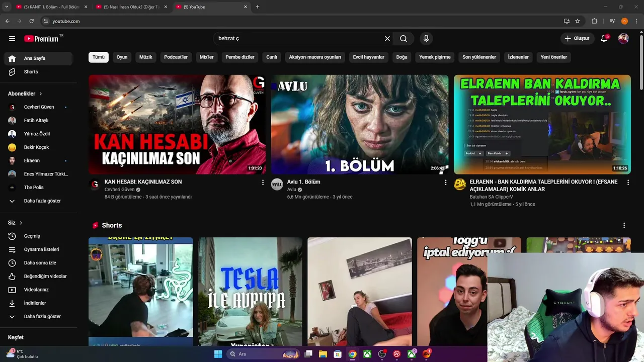Open the Chrome tab search dropdown
644x362 pixels.
[7, 7]
